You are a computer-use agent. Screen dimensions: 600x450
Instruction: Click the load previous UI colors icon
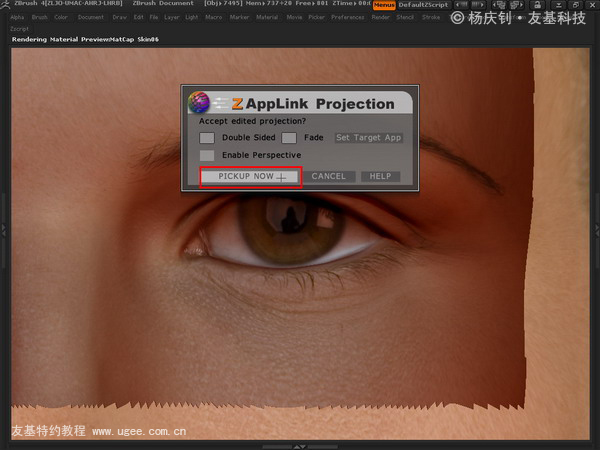coord(499,5)
